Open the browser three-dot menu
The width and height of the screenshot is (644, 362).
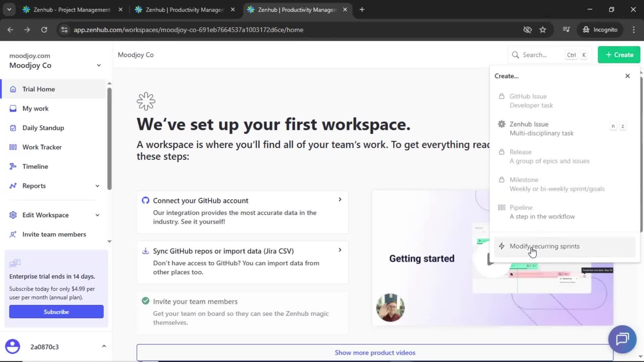pos(634,30)
